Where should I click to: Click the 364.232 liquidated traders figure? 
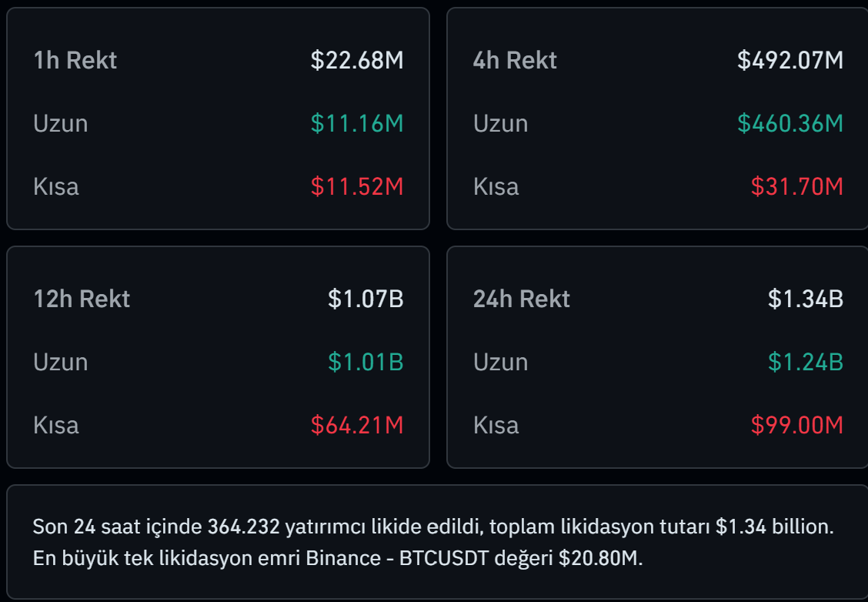243,527
